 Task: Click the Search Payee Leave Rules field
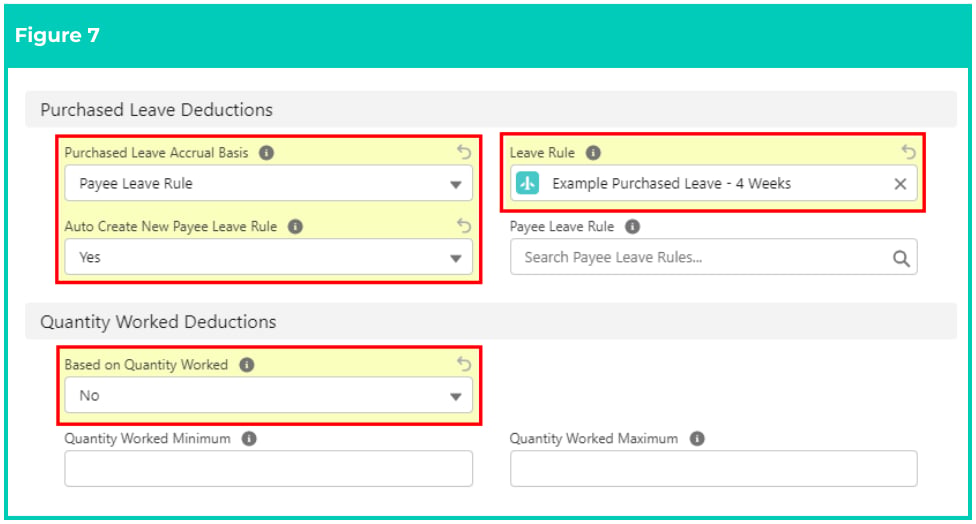click(x=713, y=257)
